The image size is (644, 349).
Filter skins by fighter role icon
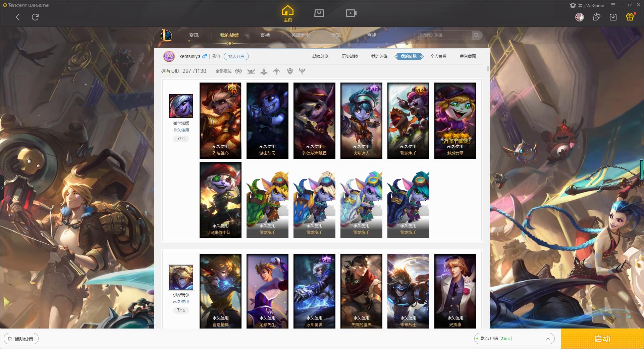click(251, 71)
